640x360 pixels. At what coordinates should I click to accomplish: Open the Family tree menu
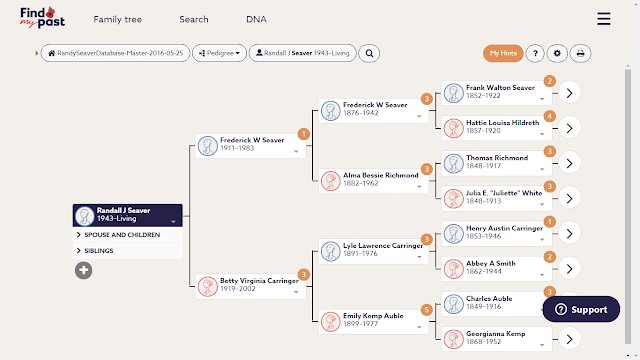tap(118, 19)
